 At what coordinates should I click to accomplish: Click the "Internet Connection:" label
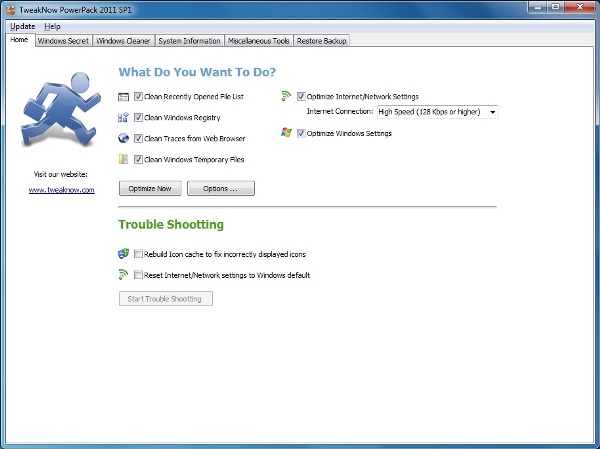click(x=340, y=111)
